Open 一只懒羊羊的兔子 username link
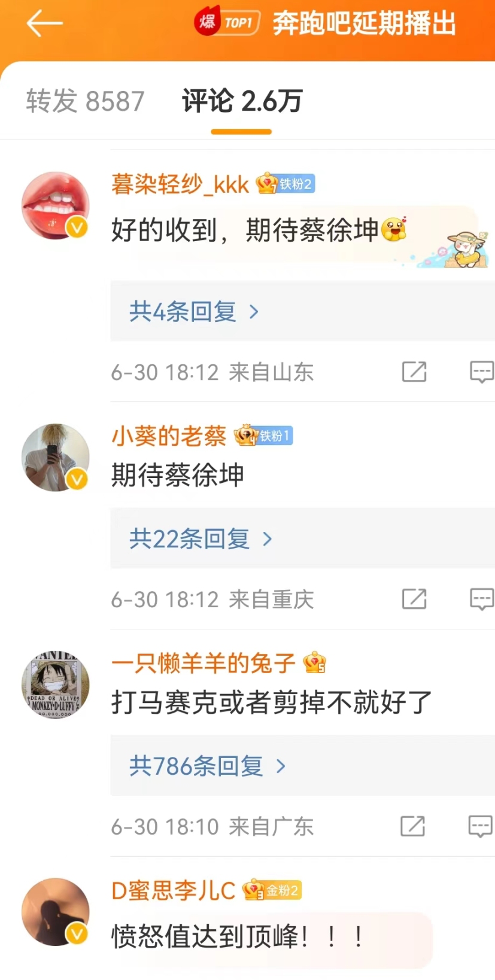The width and height of the screenshot is (495, 980). click(204, 663)
